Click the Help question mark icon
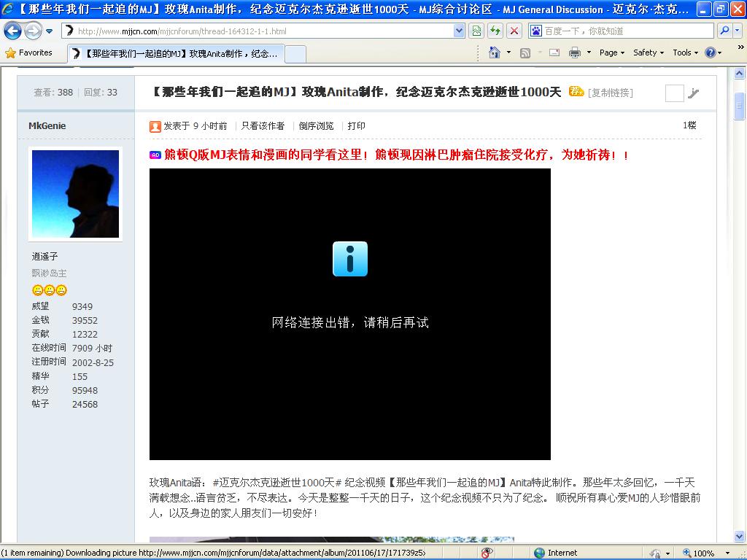747x560 pixels. click(x=710, y=52)
